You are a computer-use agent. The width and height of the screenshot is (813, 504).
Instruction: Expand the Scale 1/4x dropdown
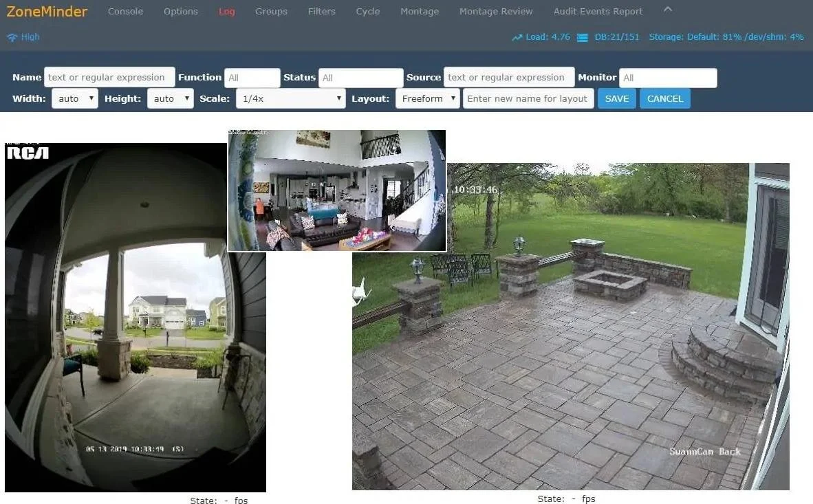point(290,98)
